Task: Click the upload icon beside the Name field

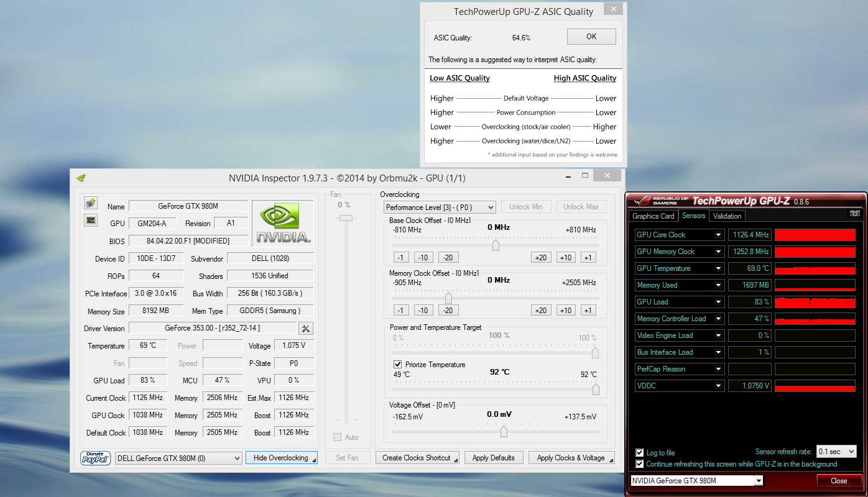Action: coord(91,203)
